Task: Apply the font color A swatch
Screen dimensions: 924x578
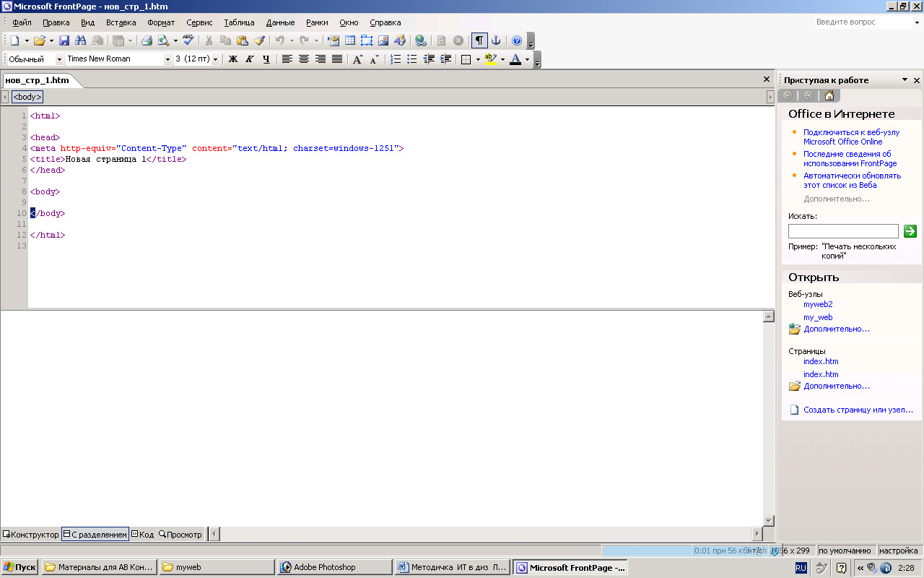Action: click(x=515, y=59)
